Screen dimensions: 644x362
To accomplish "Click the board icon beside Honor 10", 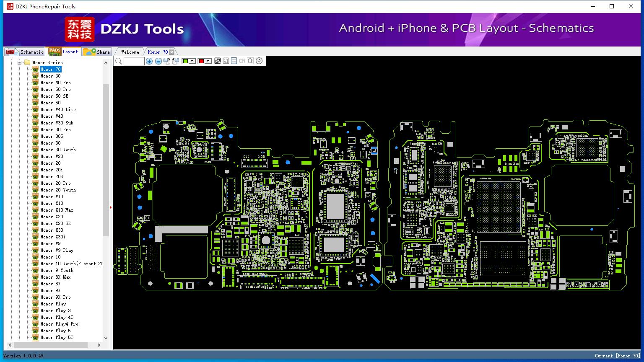I will coord(35,257).
